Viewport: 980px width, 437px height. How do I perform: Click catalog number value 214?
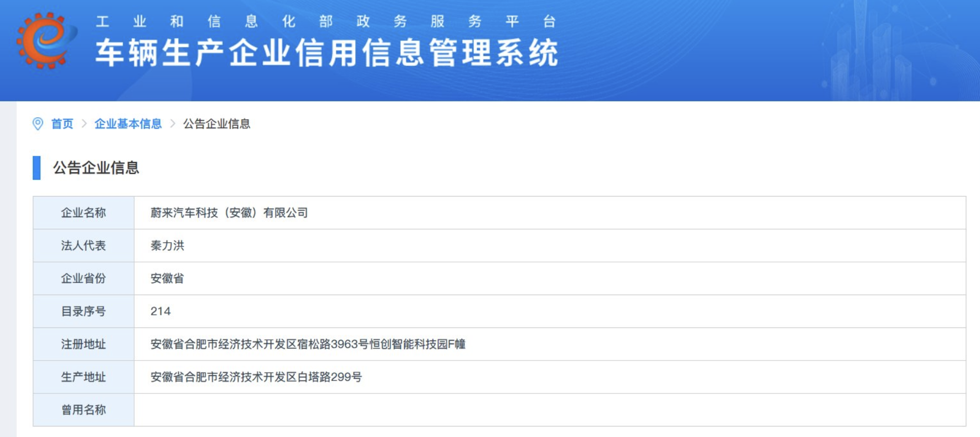coord(161,311)
